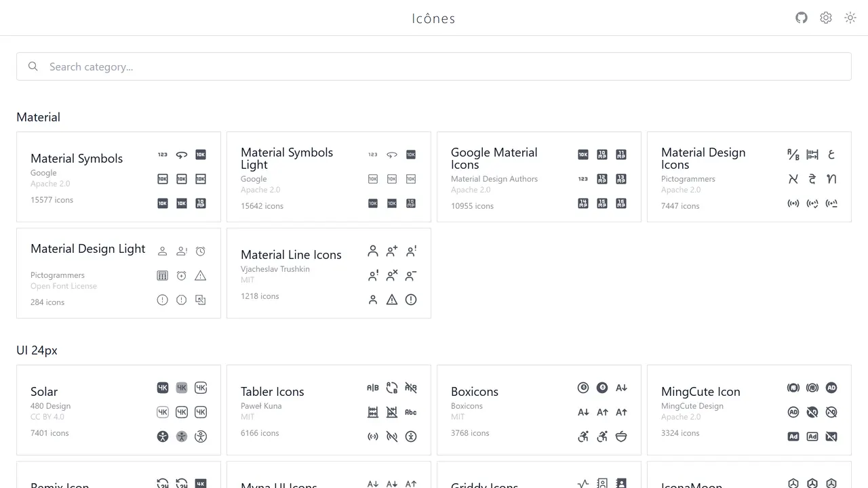Click the 10955 icons count text
868x488 pixels.
coord(473,206)
